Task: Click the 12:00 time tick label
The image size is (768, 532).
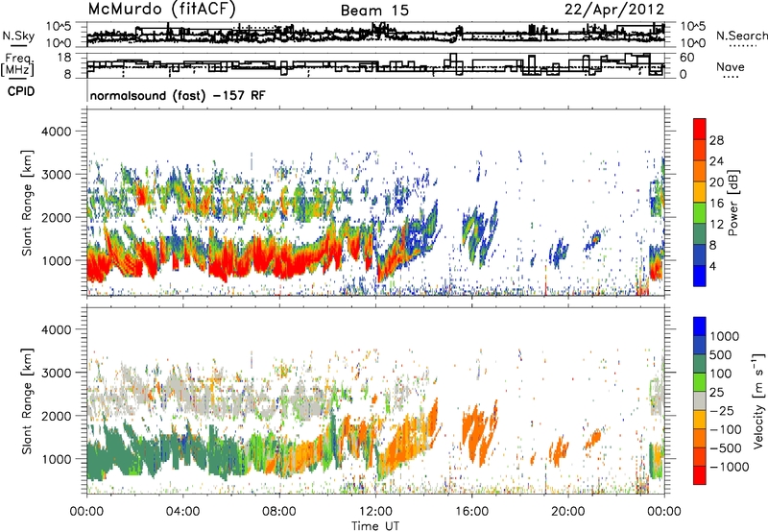Action: (x=375, y=512)
